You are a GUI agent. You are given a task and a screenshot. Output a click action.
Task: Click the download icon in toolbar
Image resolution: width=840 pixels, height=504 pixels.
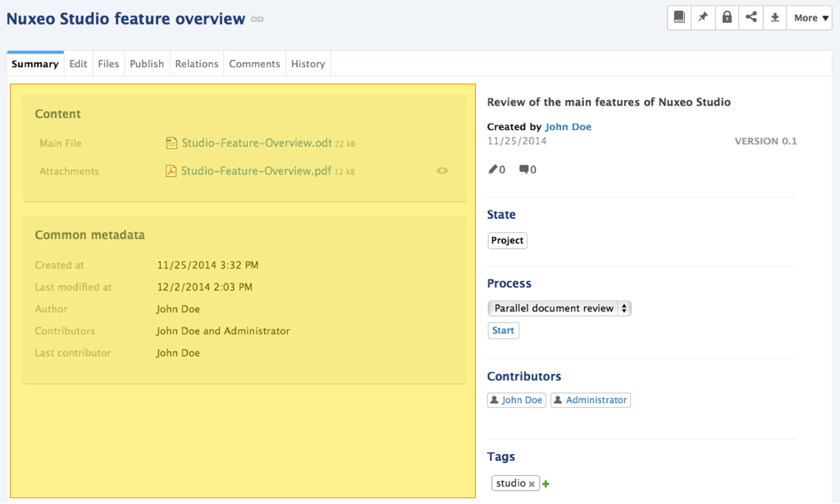click(x=774, y=18)
